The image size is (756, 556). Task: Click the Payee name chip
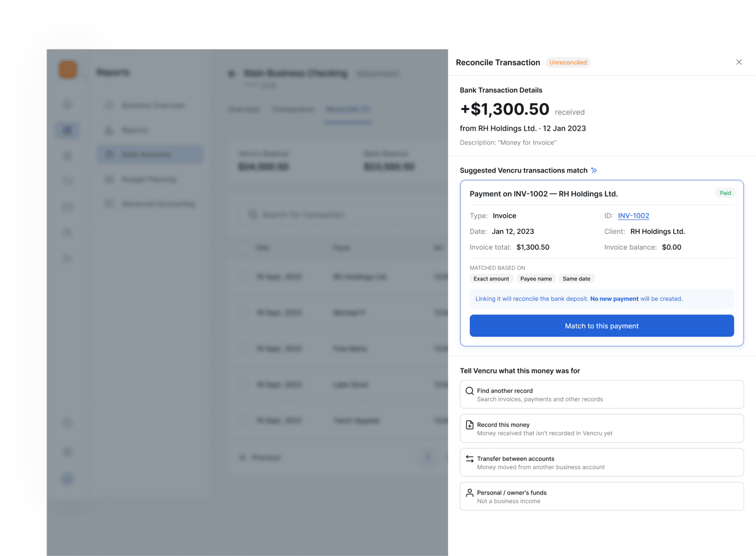click(x=536, y=278)
